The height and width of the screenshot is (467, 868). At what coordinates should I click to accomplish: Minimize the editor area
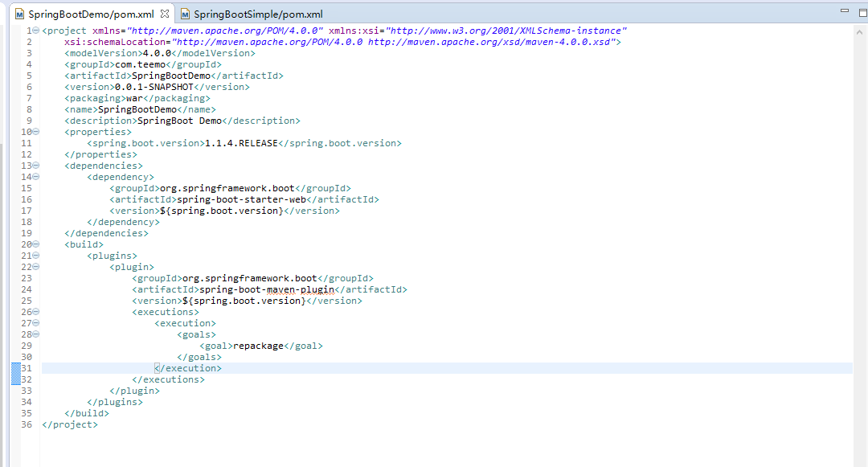coord(844,10)
